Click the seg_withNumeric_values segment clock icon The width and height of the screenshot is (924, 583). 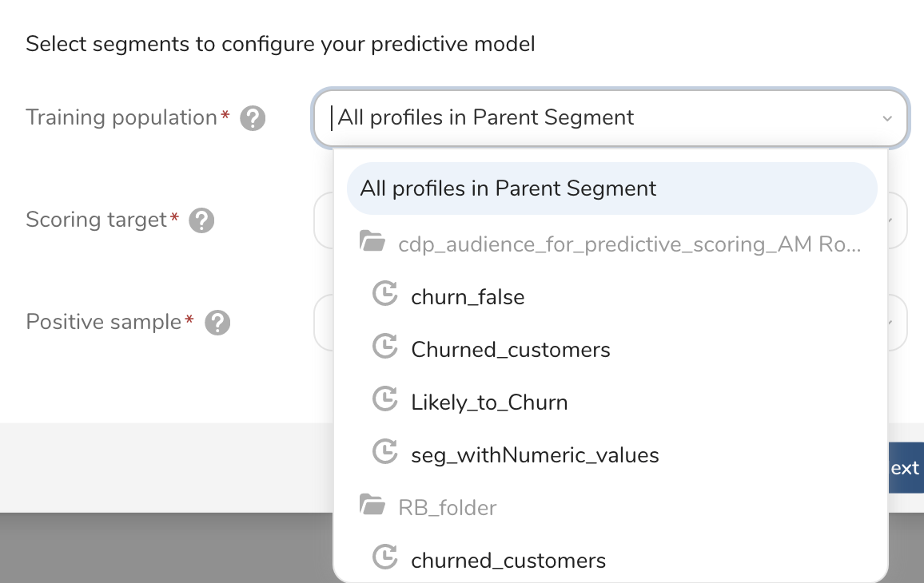point(385,454)
